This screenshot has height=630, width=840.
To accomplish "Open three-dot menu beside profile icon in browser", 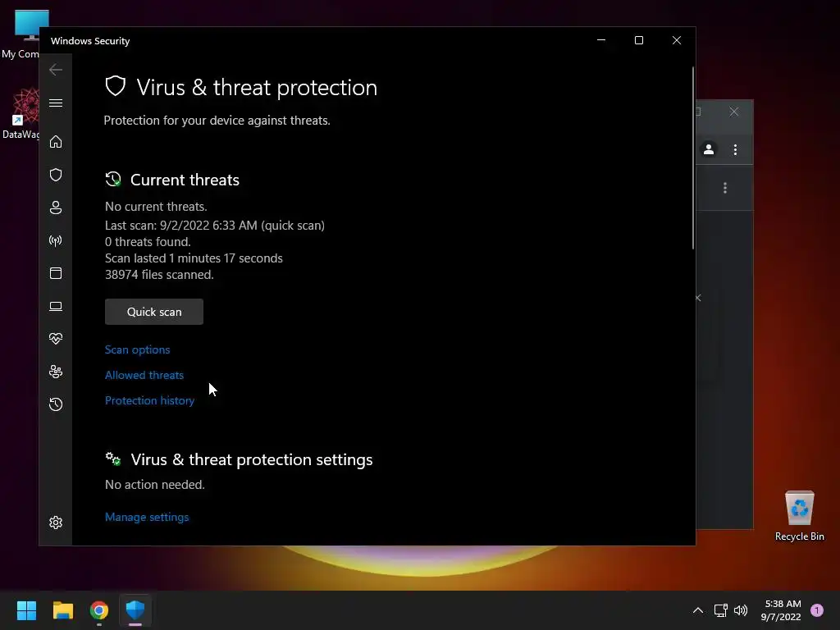I will pyautogui.click(x=736, y=149).
